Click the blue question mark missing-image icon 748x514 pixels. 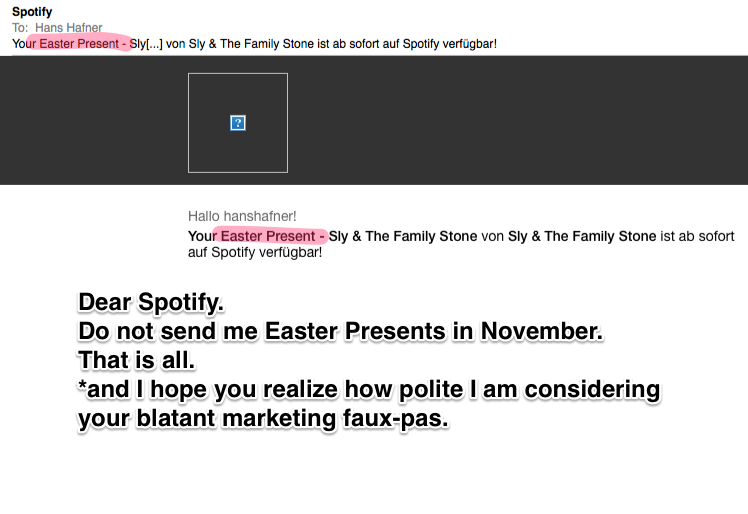pyautogui.click(x=238, y=123)
